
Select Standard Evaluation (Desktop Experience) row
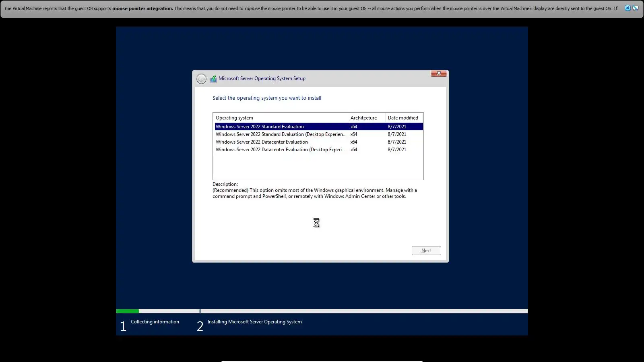click(319, 134)
